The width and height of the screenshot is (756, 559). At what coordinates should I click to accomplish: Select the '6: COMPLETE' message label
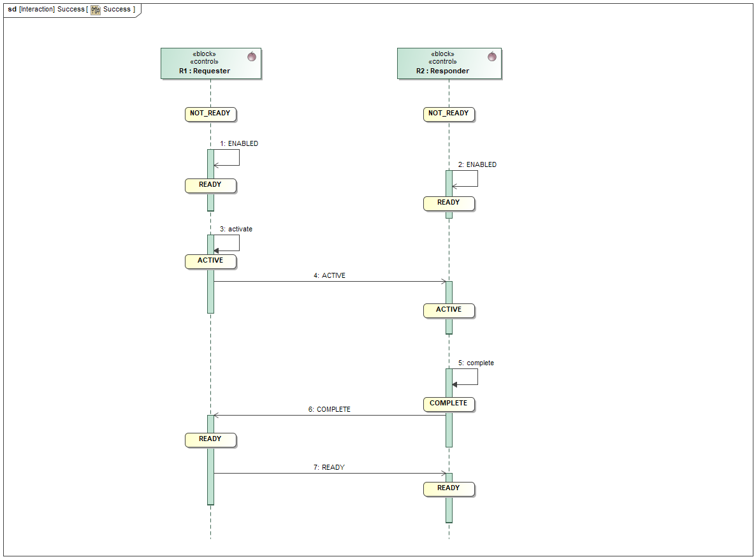tap(330, 410)
